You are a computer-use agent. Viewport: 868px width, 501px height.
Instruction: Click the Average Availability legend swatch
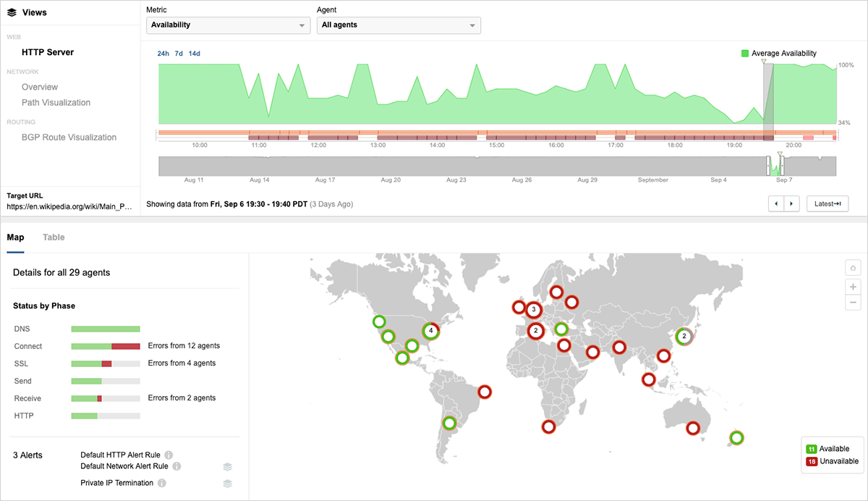tap(745, 54)
